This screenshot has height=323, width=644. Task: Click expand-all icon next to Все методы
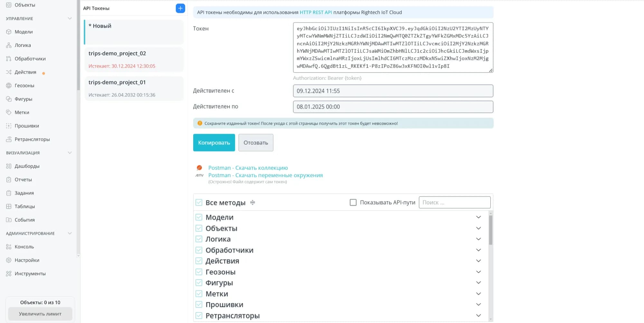[253, 203]
